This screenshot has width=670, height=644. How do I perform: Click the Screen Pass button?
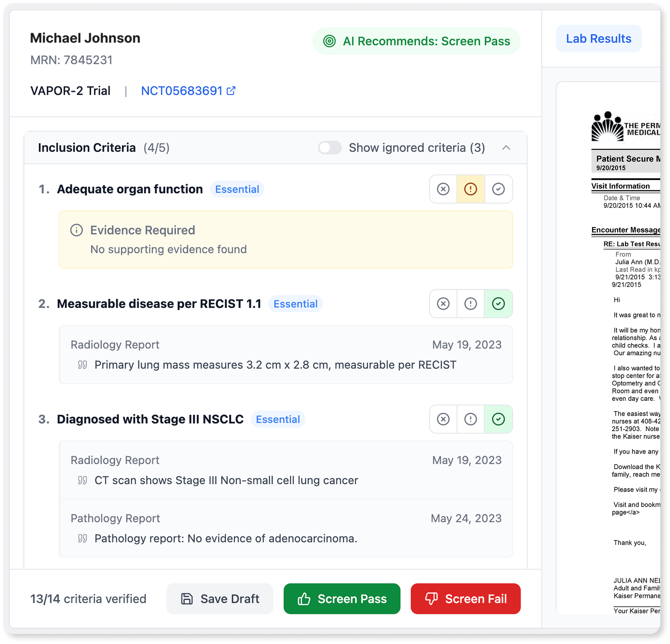pos(341,599)
